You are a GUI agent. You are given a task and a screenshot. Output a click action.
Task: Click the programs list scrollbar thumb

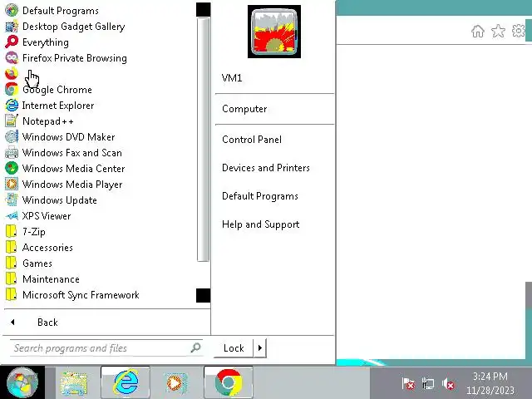pos(203,140)
